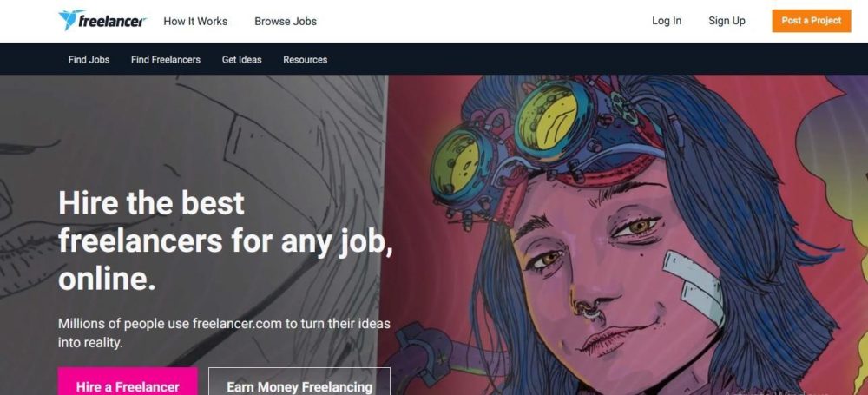Click the Log In link
The image size is (868, 395).
pyautogui.click(x=667, y=21)
